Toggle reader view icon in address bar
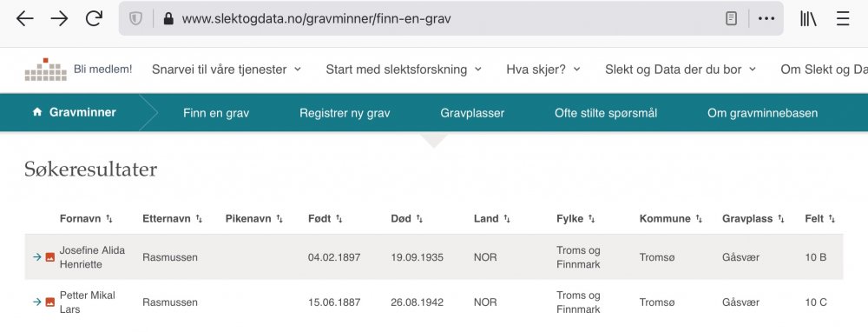The image size is (868, 332). (x=731, y=19)
